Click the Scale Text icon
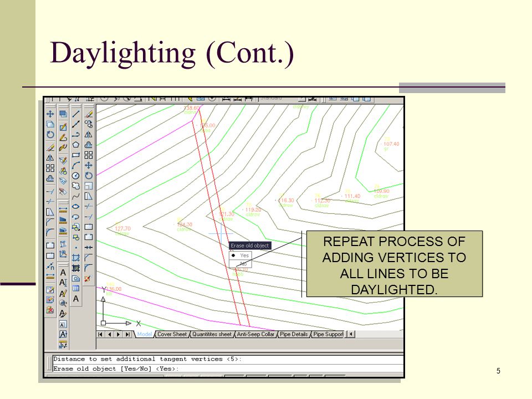 coord(63,324)
